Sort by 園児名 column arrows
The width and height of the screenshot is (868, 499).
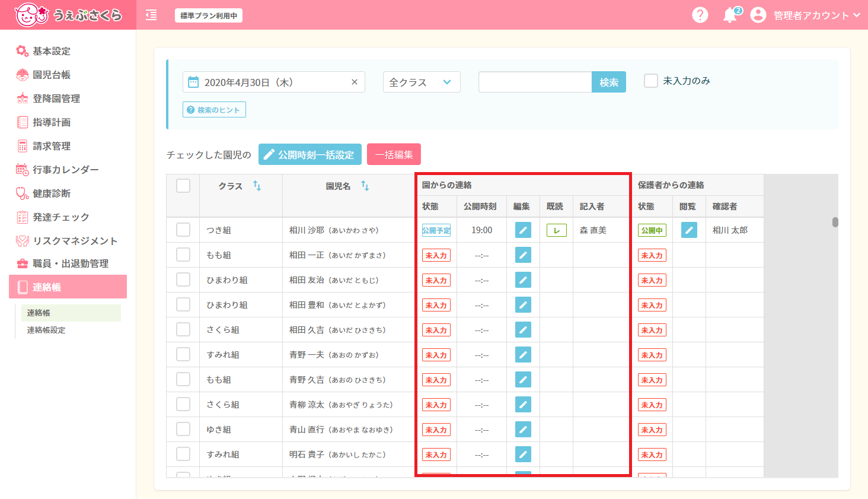[365, 186]
